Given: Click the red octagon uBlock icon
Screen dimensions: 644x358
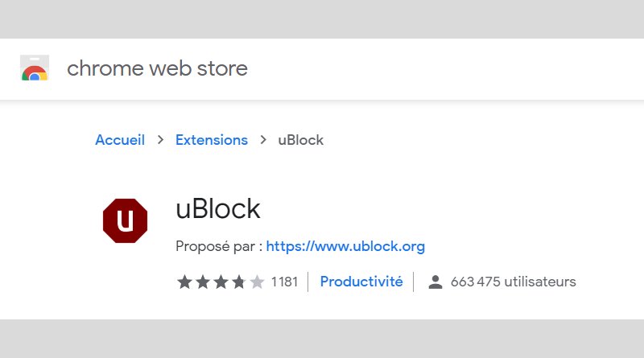Looking at the screenshot, I should point(125,220).
